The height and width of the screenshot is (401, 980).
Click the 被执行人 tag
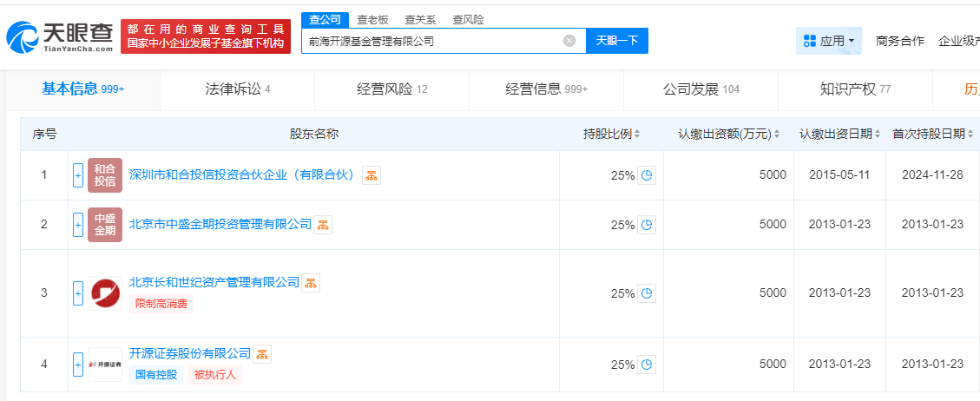214,375
